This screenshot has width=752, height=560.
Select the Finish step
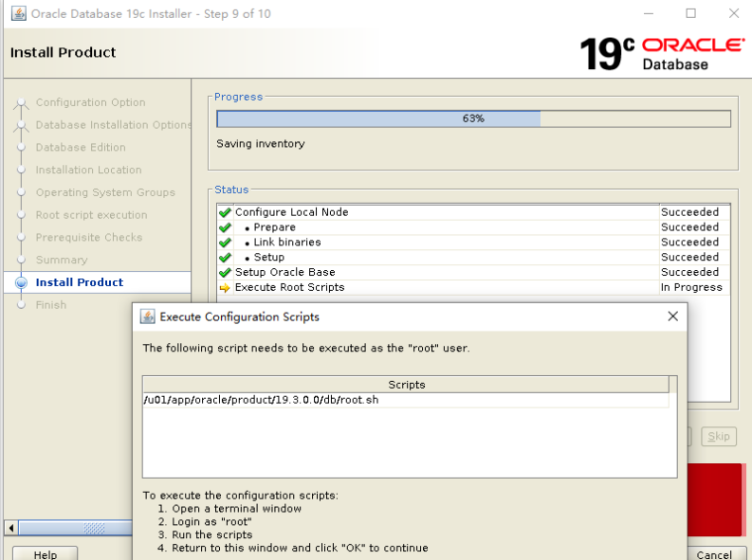51,305
